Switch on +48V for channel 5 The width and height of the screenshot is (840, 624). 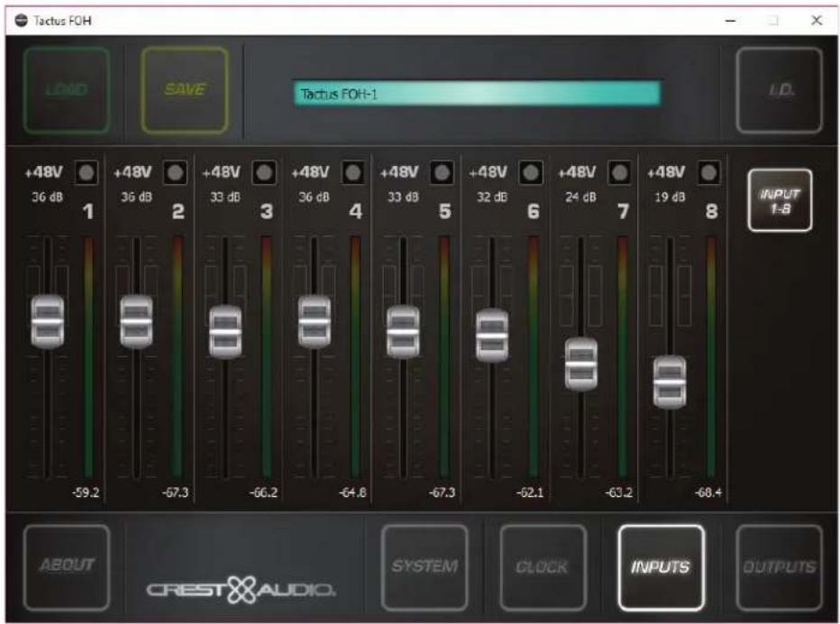(x=442, y=172)
